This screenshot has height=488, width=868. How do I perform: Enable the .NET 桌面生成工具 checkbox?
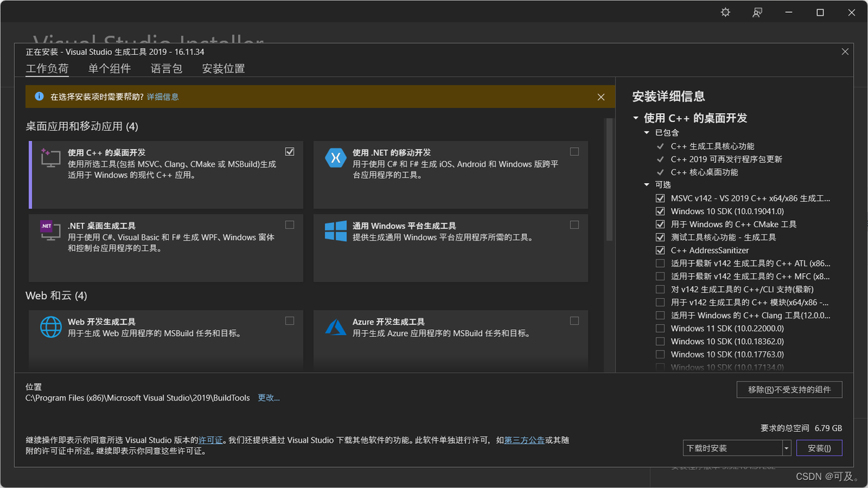[x=290, y=225]
